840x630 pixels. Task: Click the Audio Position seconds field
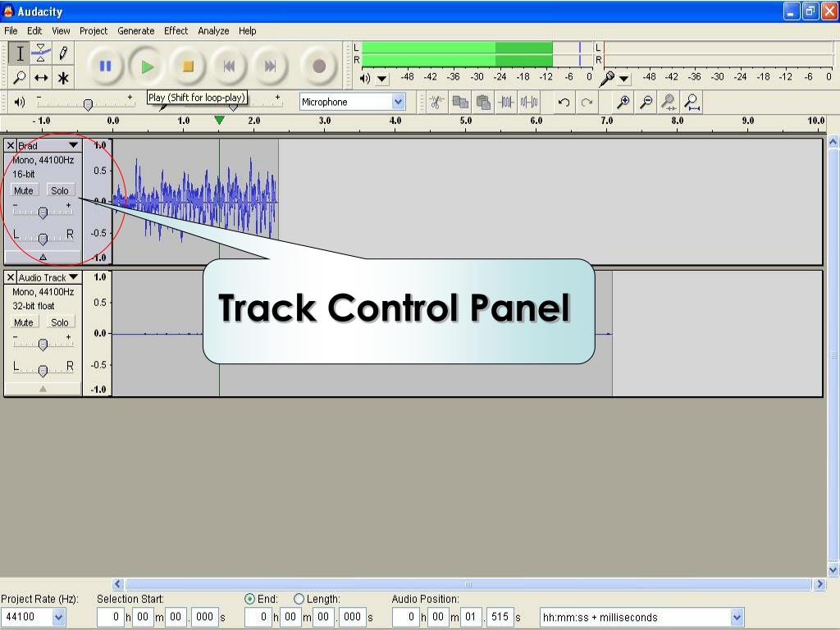click(x=470, y=617)
